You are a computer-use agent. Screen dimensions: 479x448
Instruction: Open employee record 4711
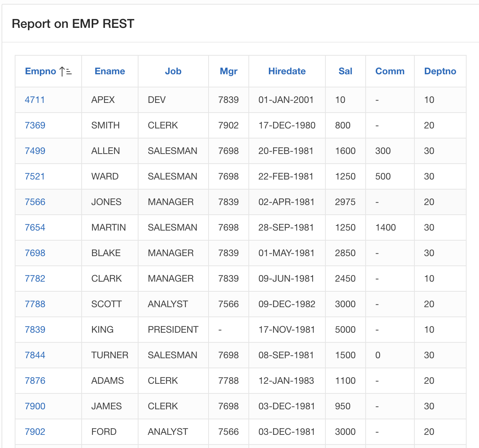35,100
